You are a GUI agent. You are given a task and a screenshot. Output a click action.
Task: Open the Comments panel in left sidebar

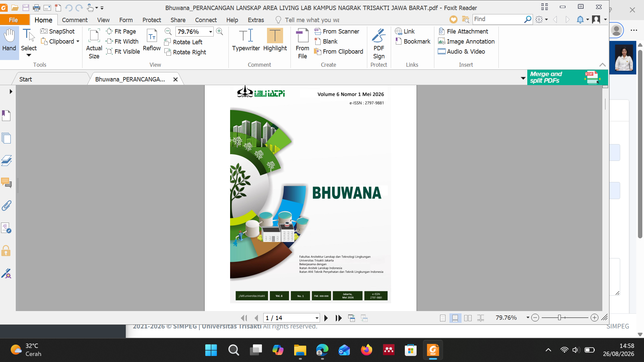pyautogui.click(x=6, y=183)
